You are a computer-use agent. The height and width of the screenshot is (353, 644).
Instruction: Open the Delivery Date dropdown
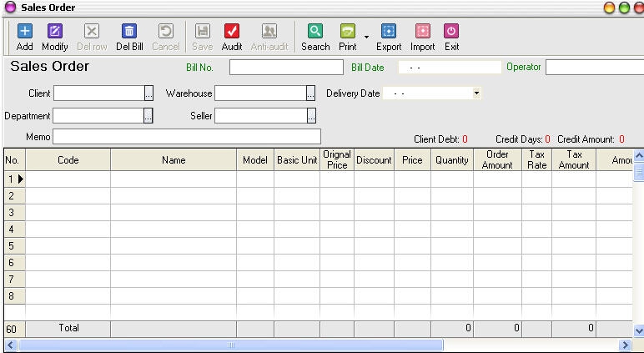(x=476, y=93)
